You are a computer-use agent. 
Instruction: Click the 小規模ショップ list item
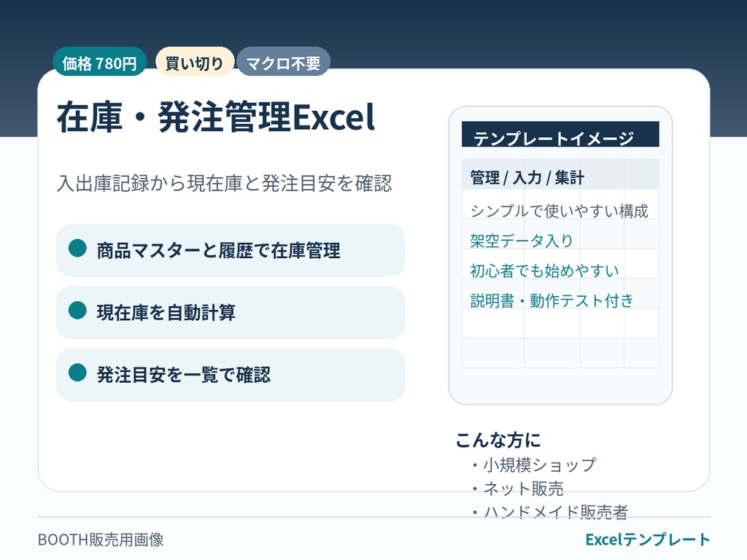click(x=534, y=464)
